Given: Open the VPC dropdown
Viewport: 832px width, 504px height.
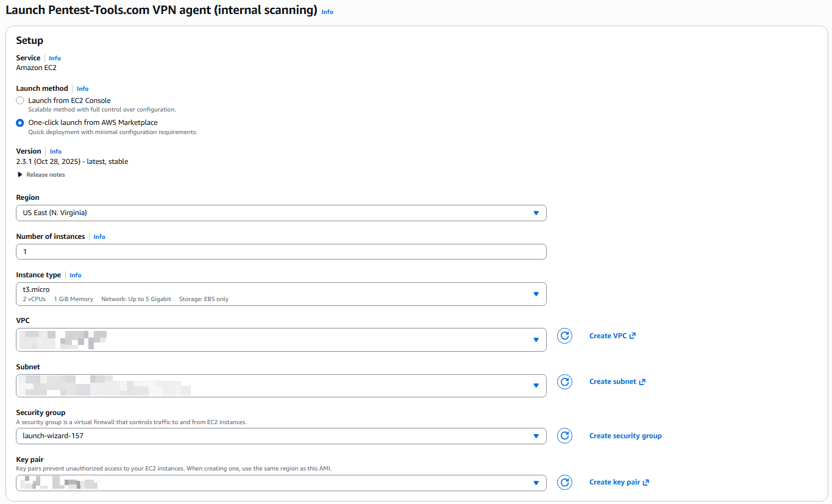Looking at the screenshot, I should click(x=281, y=339).
